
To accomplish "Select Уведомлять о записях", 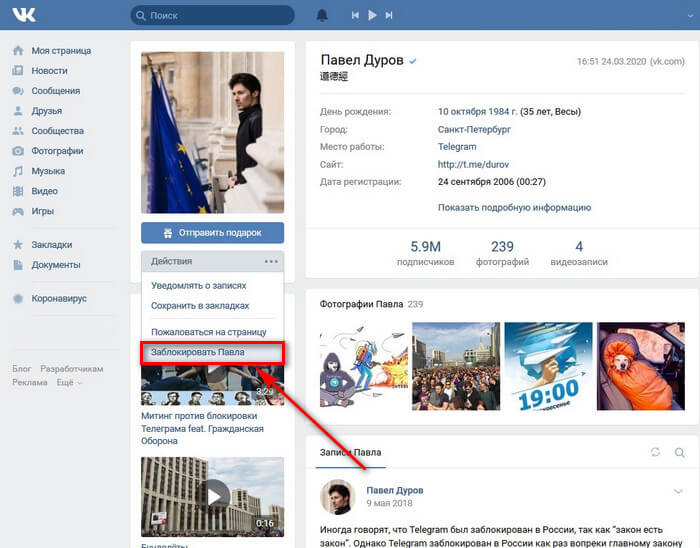I will (199, 286).
